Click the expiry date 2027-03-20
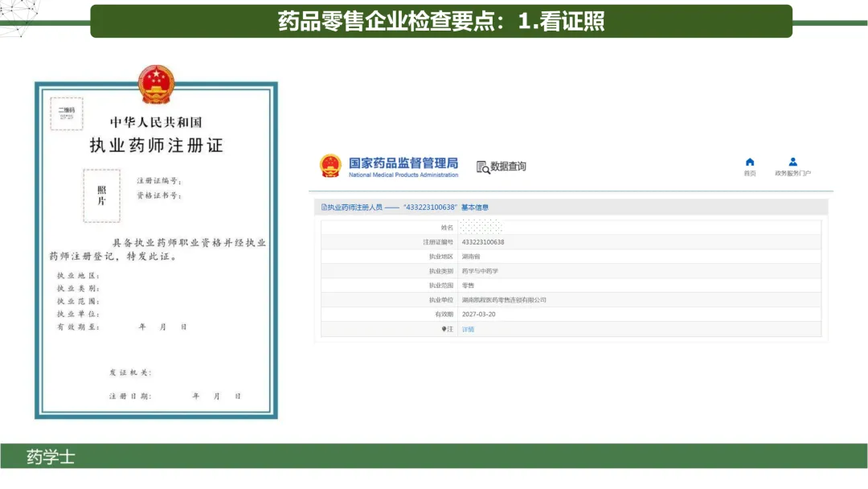 (478, 314)
